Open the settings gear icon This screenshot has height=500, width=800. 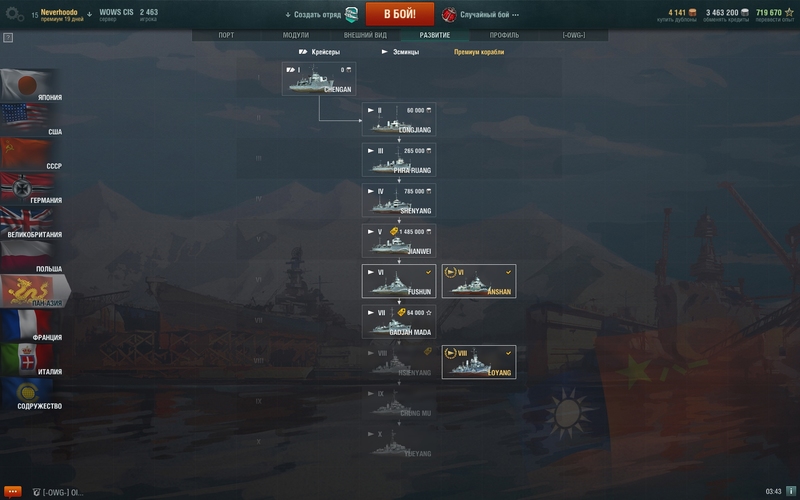[x=14, y=14]
